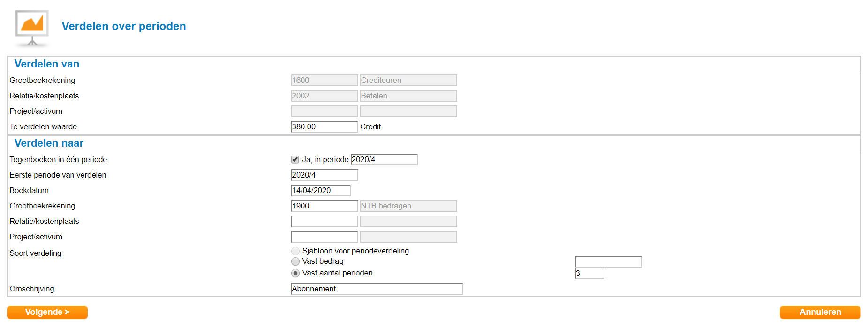Click the 'Verdelen over perioden' page title
The image size is (868, 327).
(124, 26)
